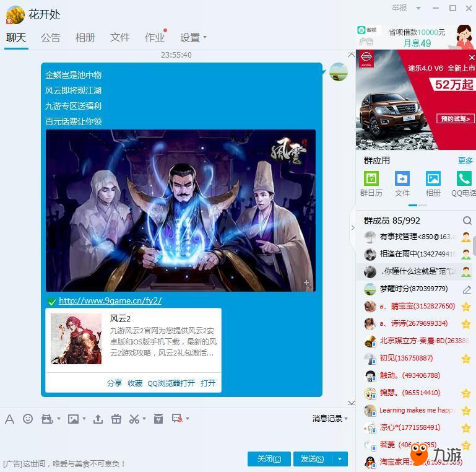Viewport: 476px width, 472px height.
Task: Click the speech-bubble icon in the chat toolbar
Action: pyautogui.click(x=177, y=419)
